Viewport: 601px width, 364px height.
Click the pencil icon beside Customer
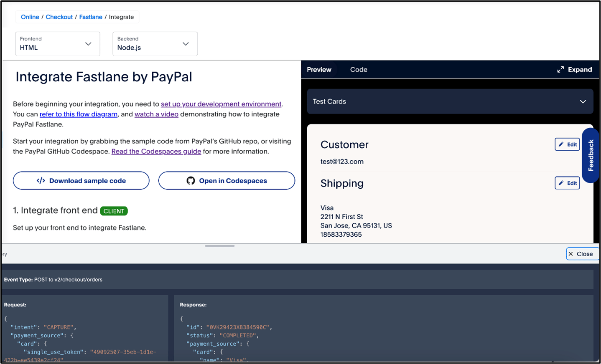tap(561, 144)
